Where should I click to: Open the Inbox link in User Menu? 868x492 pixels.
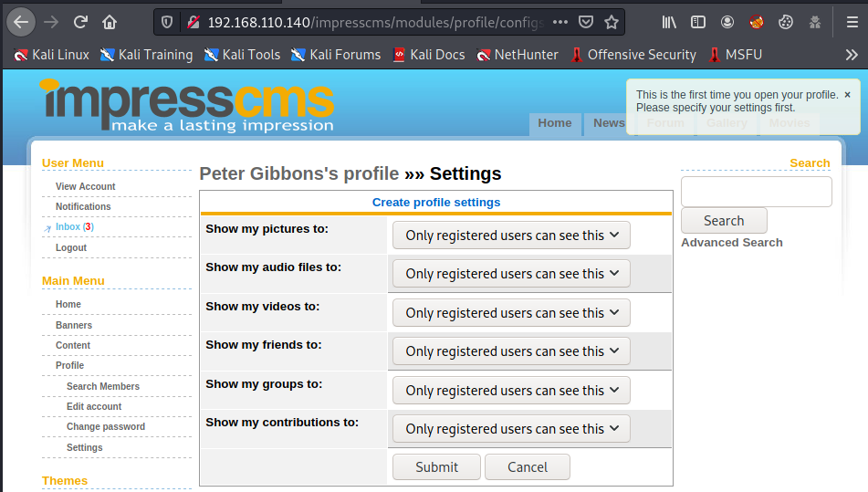[x=68, y=227]
